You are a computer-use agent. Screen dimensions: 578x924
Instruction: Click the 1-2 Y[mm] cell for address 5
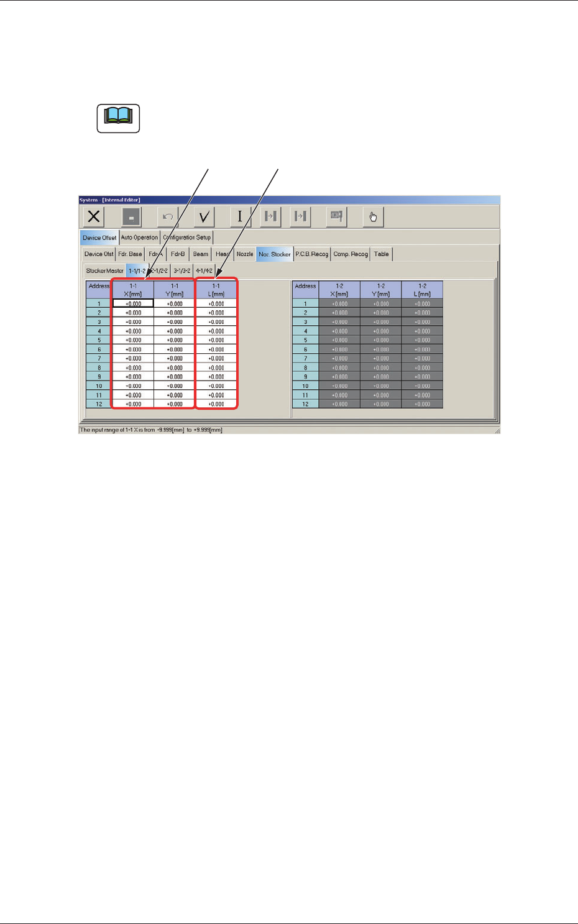[x=381, y=340]
